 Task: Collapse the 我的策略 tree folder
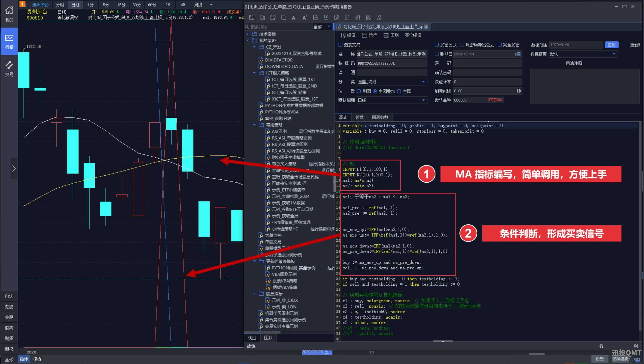coord(247,41)
